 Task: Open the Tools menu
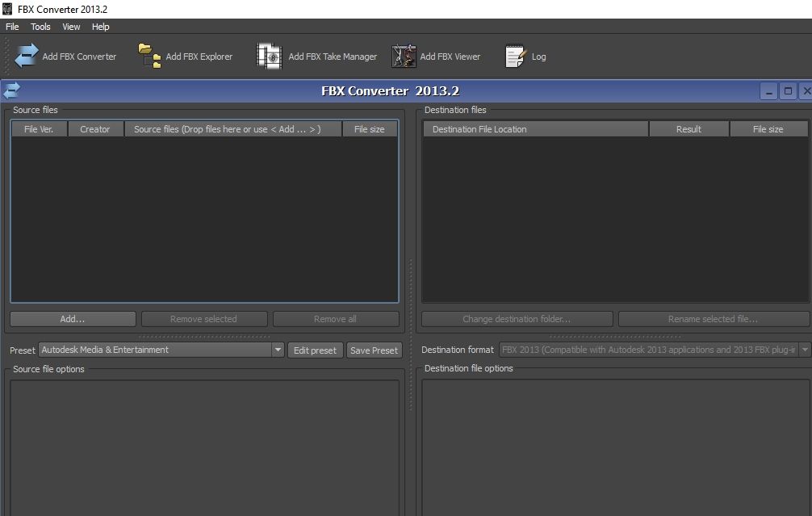[40, 27]
